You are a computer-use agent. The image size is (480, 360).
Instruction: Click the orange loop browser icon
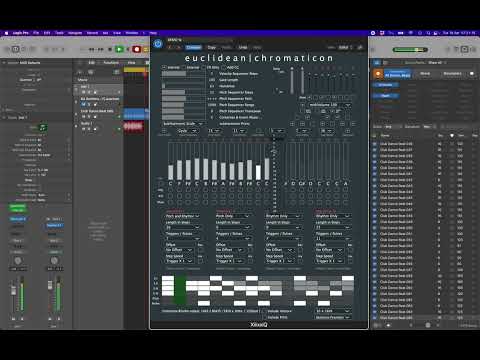pos(378,74)
